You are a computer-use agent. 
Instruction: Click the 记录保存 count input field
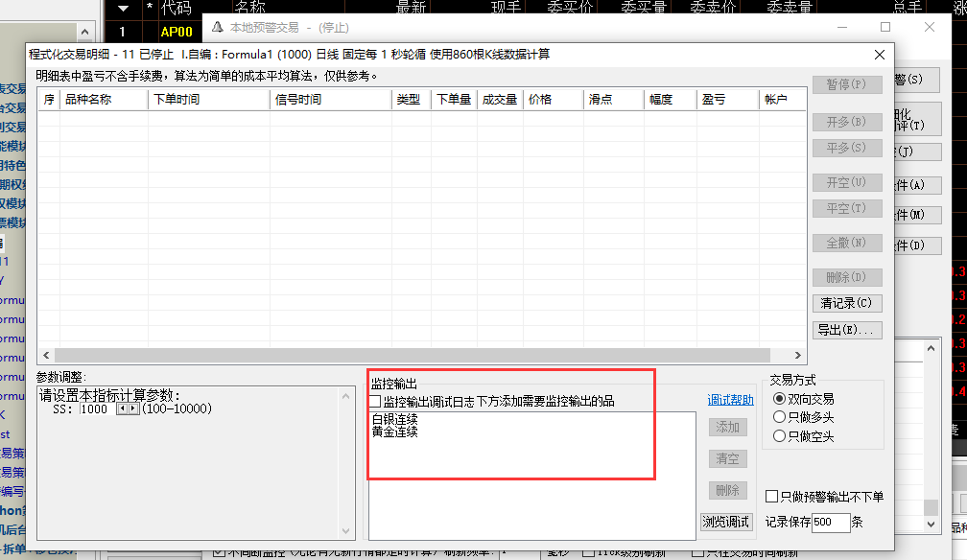click(831, 523)
